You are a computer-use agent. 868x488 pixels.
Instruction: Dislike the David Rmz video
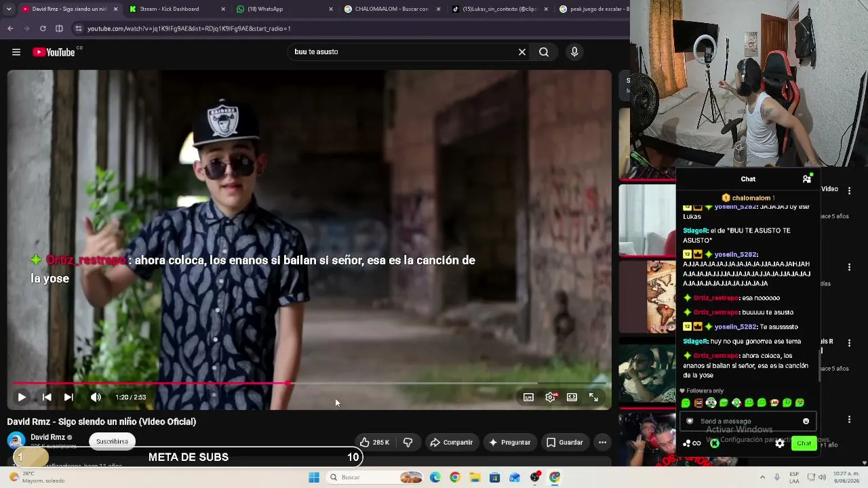click(408, 443)
